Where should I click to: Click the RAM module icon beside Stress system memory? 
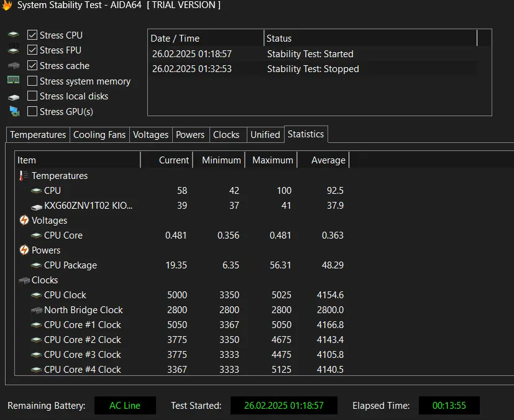pos(14,80)
